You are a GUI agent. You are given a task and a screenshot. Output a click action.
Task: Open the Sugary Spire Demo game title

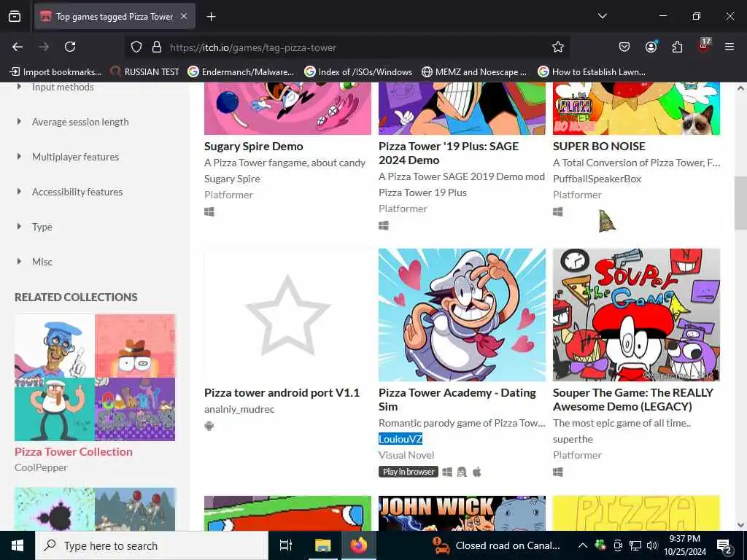[253, 146]
